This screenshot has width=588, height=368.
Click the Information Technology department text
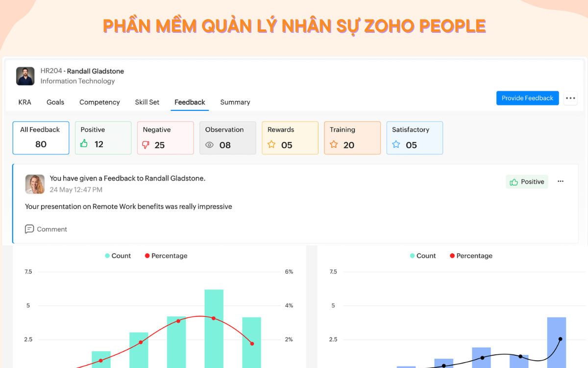(x=77, y=81)
